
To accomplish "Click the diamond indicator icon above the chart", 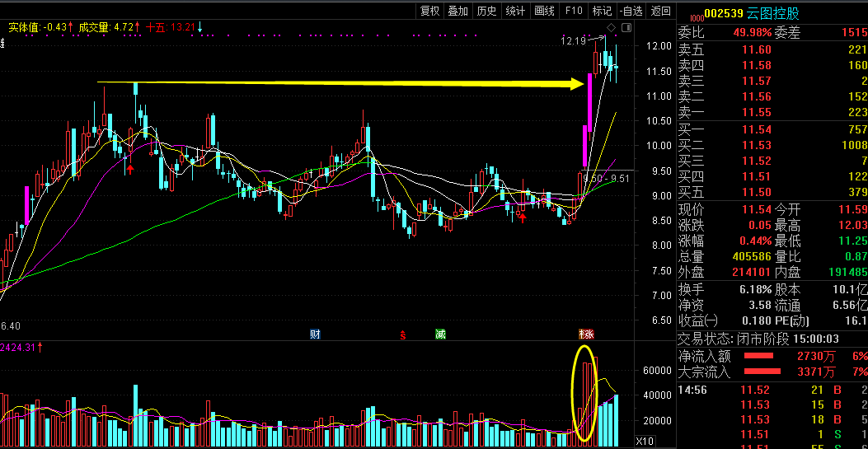I will coord(611,28).
